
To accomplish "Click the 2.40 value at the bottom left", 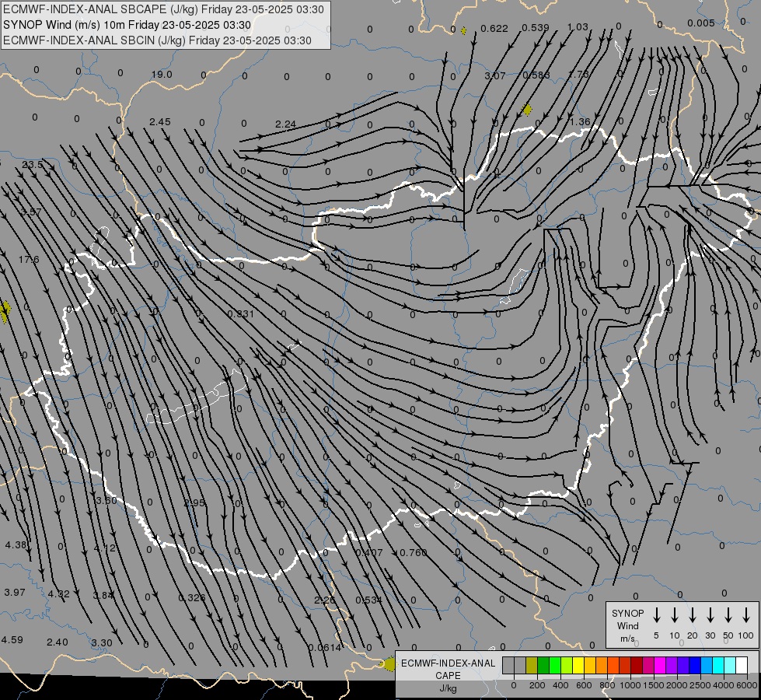I will (x=58, y=642).
